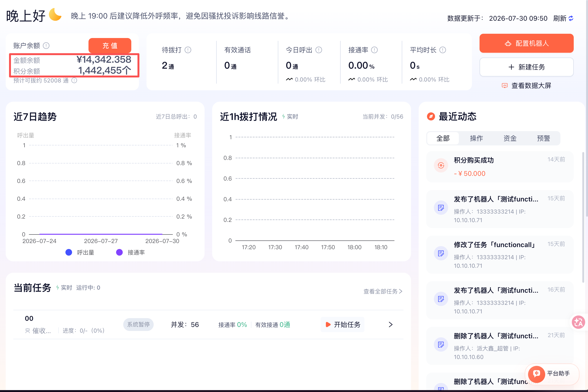Open the 查看全部任务 link

click(x=383, y=291)
